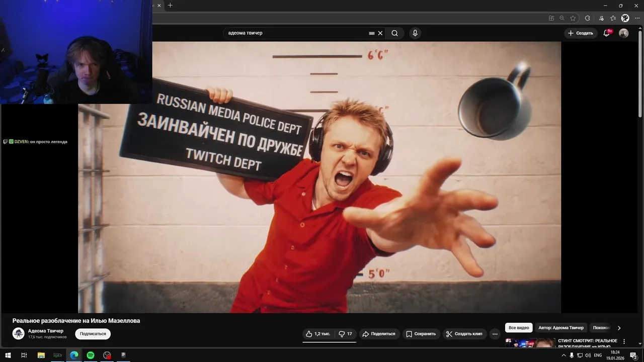Save the video with Сохранить
The height and width of the screenshot is (362, 644).
pyautogui.click(x=421, y=334)
